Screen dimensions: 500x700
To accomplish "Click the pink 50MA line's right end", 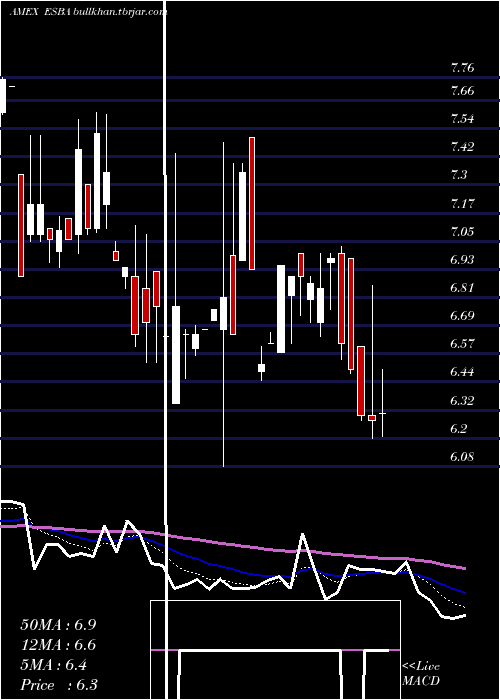I will pyautogui.click(x=465, y=568).
